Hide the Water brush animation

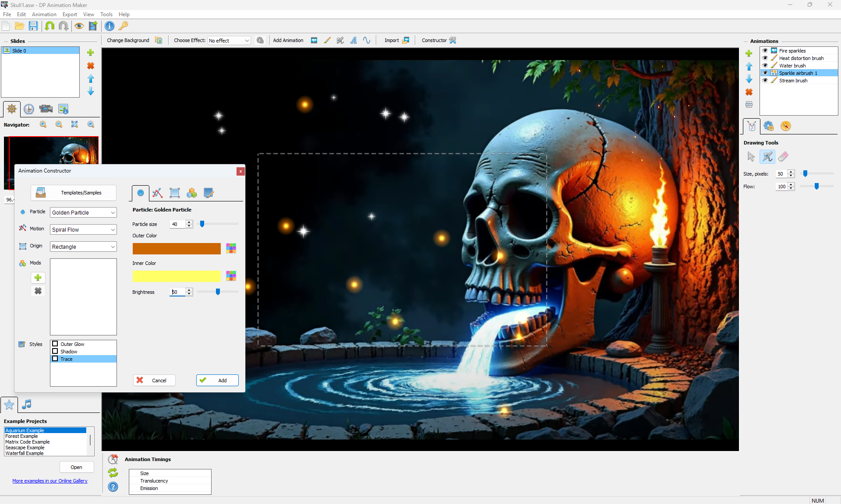click(x=765, y=65)
